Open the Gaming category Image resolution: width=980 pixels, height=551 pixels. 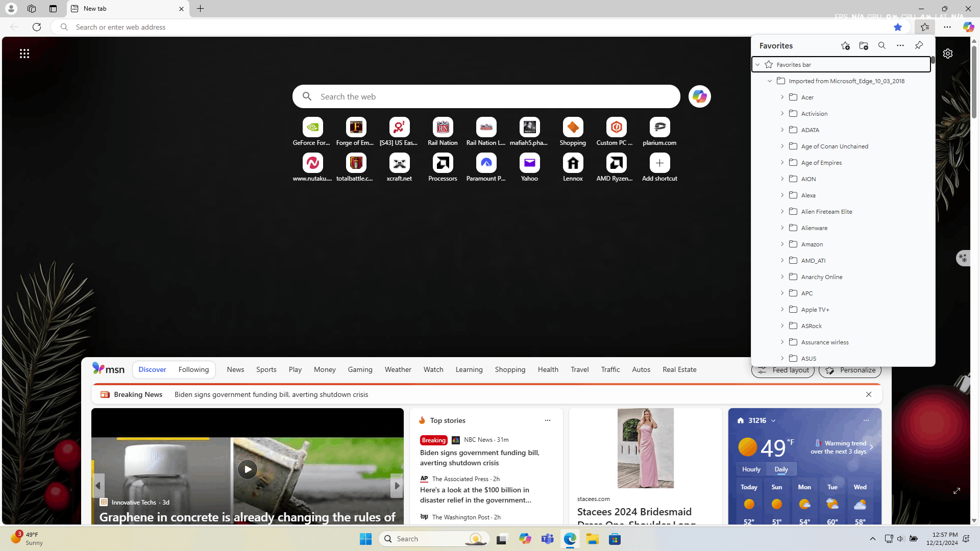click(360, 369)
